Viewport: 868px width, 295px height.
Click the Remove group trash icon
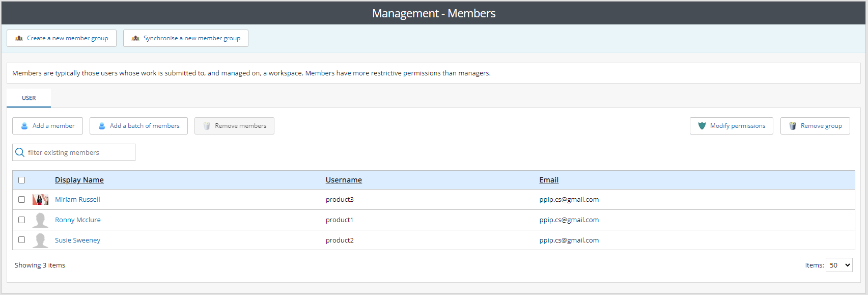[793, 126]
